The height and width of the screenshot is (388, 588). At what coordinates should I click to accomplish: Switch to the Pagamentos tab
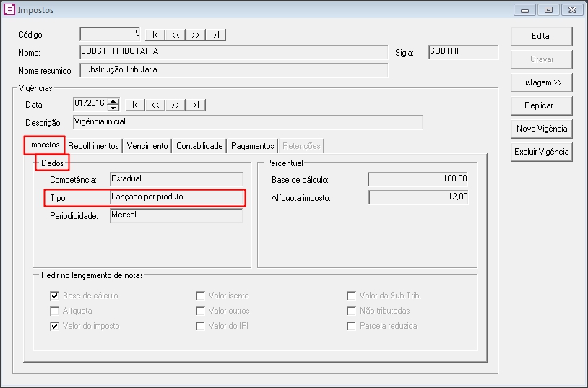pyautogui.click(x=252, y=146)
